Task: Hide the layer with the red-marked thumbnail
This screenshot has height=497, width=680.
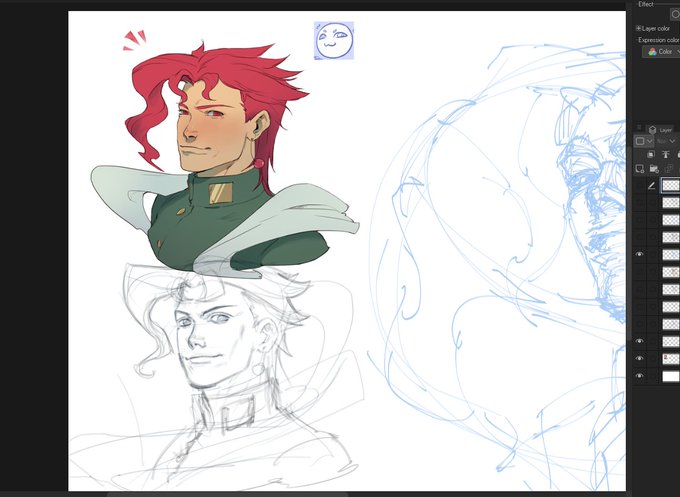Action: pos(639,359)
